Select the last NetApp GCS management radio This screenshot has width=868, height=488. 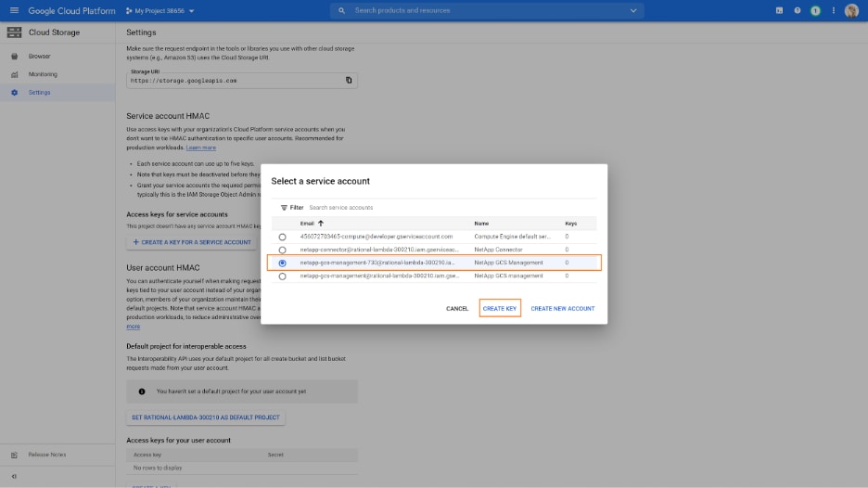point(283,276)
